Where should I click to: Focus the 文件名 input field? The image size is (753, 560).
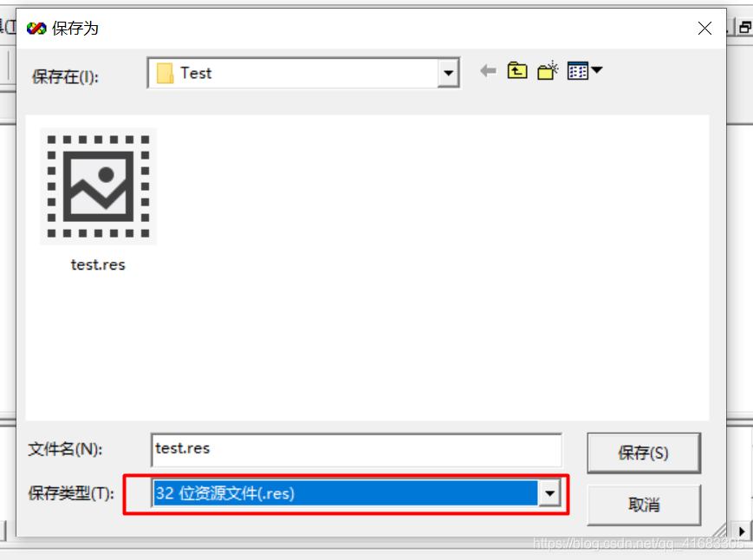[356, 450]
